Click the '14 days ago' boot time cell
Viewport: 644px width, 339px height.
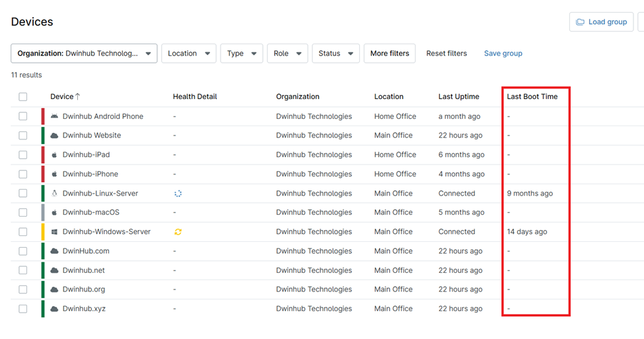tap(527, 232)
